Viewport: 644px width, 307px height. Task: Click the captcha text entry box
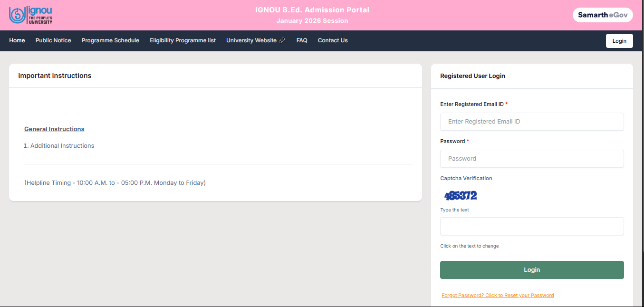[x=532, y=226]
